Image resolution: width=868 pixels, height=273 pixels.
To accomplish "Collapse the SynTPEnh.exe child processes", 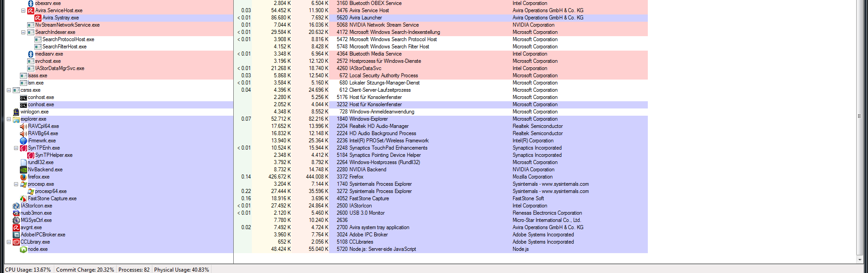I will pyautogui.click(x=16, y=148).
